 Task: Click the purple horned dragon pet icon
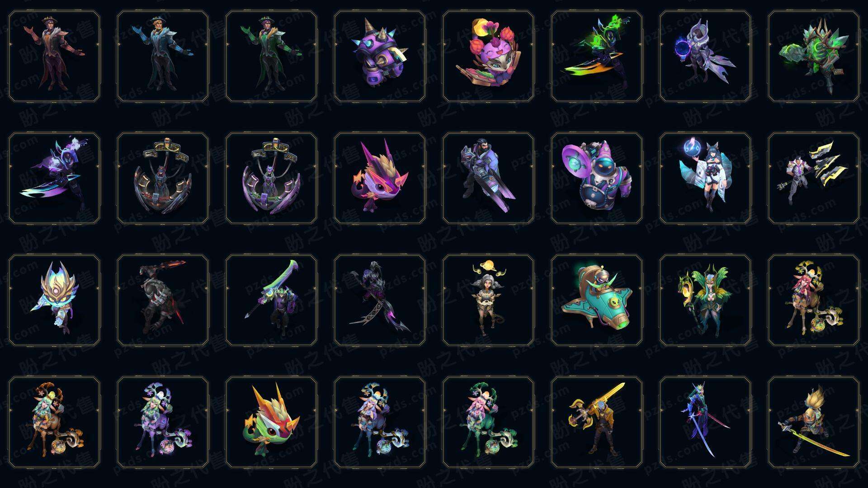[x=380, y=178]
